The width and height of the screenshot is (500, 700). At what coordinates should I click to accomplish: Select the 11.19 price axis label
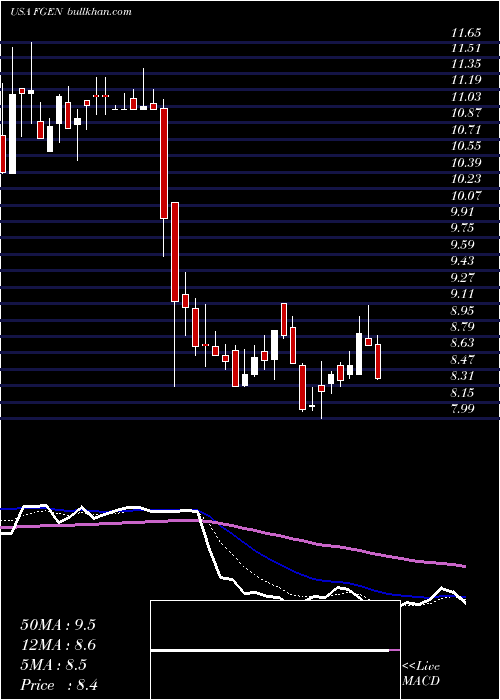(x=466, y=81)
